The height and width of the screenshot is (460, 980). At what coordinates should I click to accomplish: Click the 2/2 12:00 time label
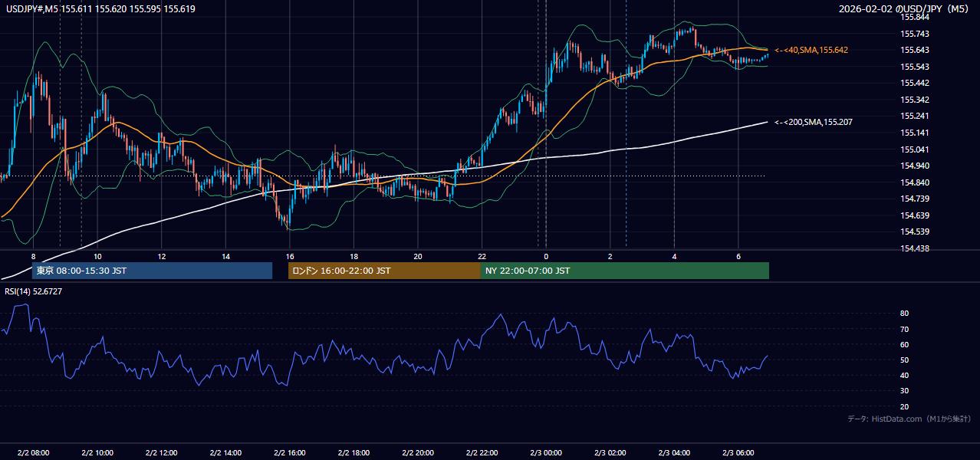click(162, 452)
